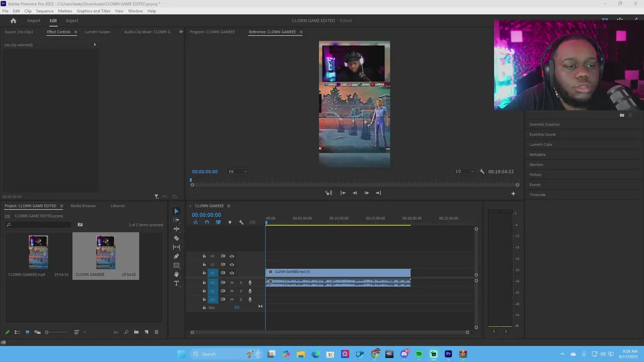Hide track V2 with eye icon

pyautogui.click(x=232, y=264)
